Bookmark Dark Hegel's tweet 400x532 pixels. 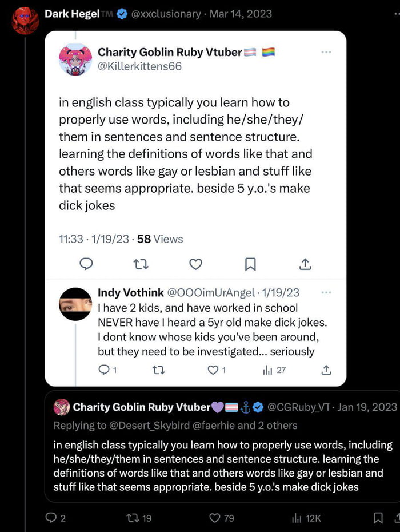click(x=378, y=517)
